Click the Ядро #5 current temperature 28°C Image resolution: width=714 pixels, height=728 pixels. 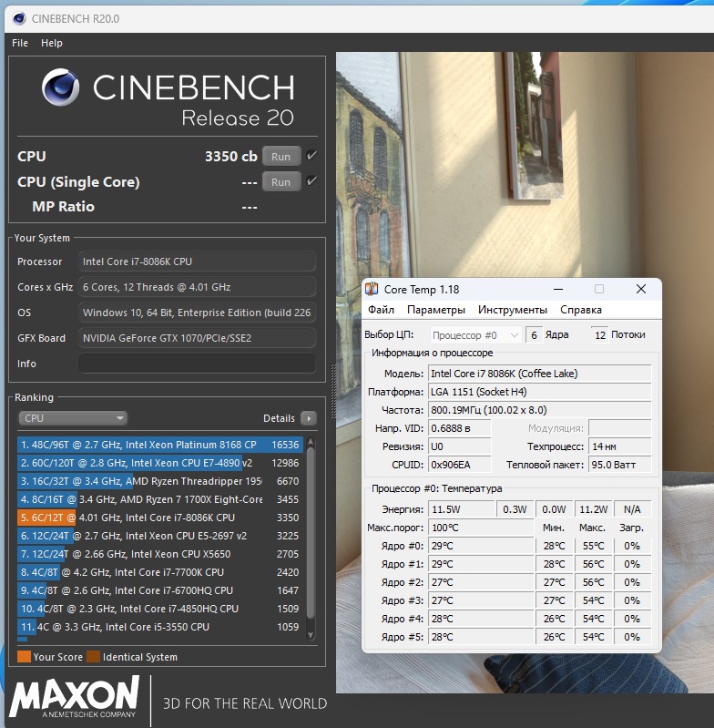pyautogui.click(x=481, y=637)
